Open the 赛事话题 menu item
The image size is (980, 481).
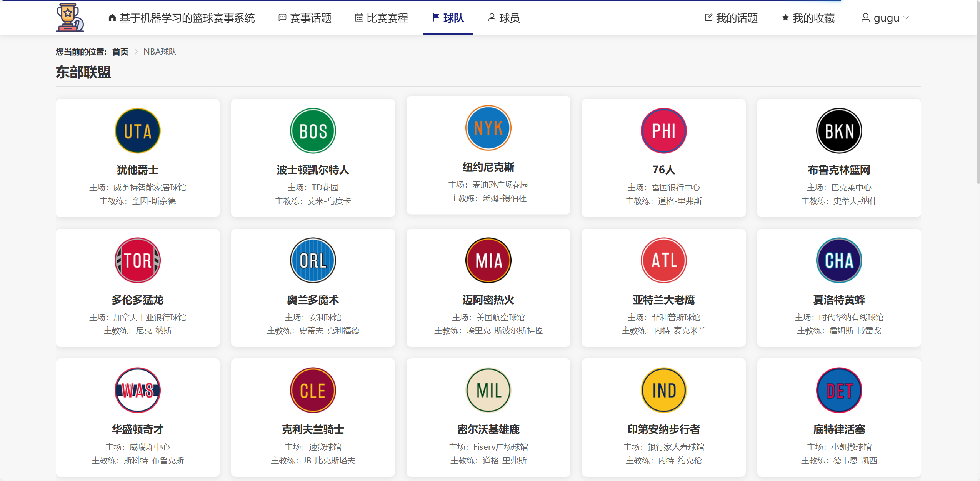click(x=305, y=18)
